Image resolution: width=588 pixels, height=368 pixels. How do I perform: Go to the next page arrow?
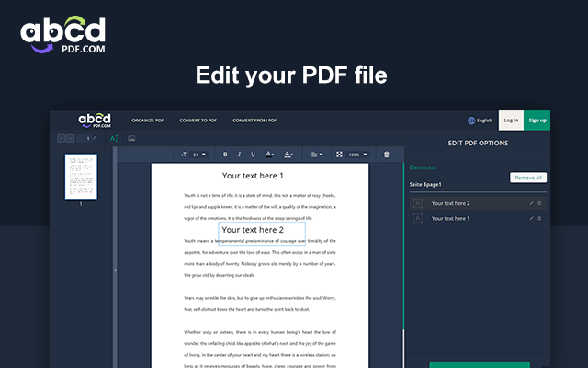coord(70,139)
